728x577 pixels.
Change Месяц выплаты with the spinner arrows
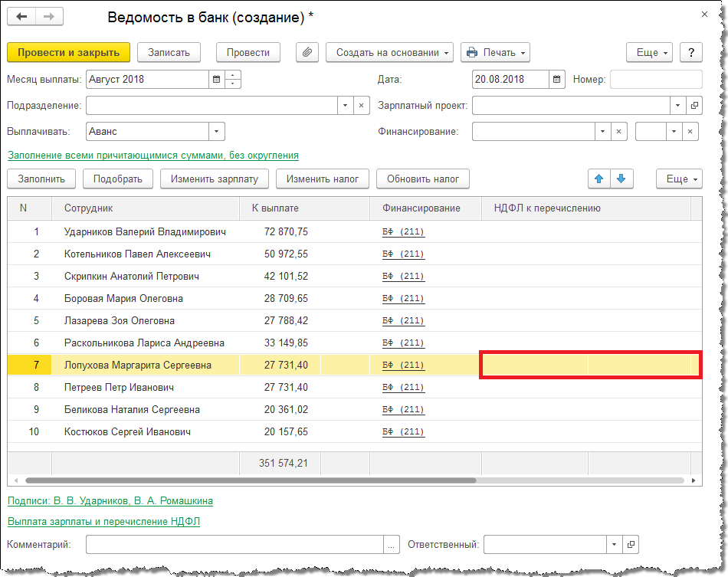(233, 80)
